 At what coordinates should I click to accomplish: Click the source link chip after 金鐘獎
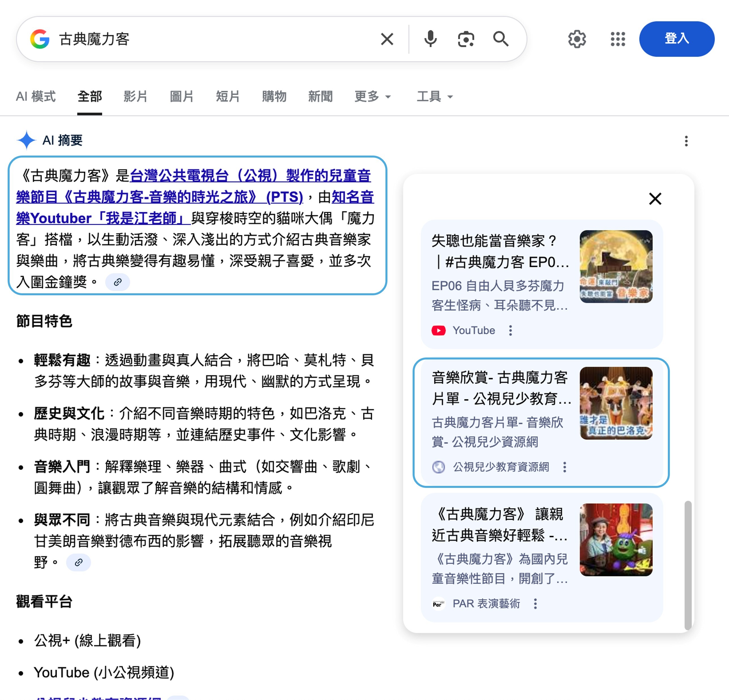coord(117,282)
